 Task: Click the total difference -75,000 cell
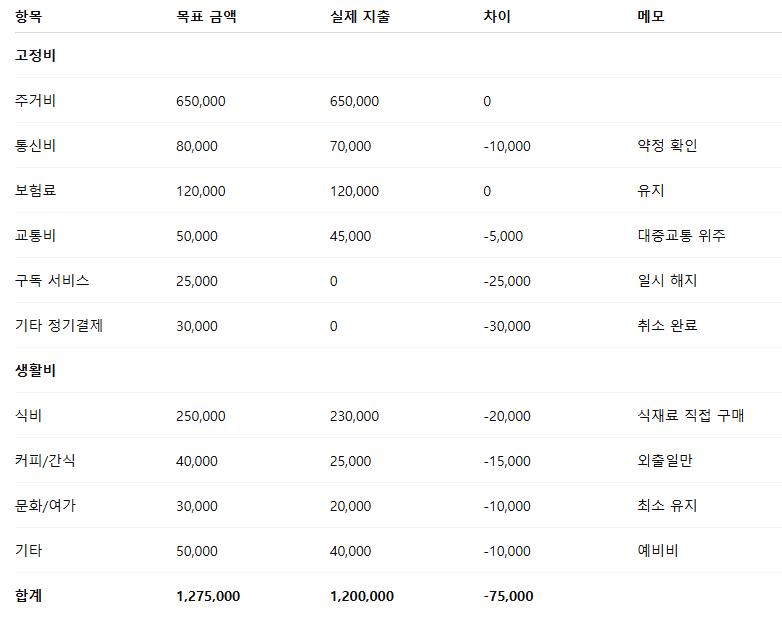(508, 596)
